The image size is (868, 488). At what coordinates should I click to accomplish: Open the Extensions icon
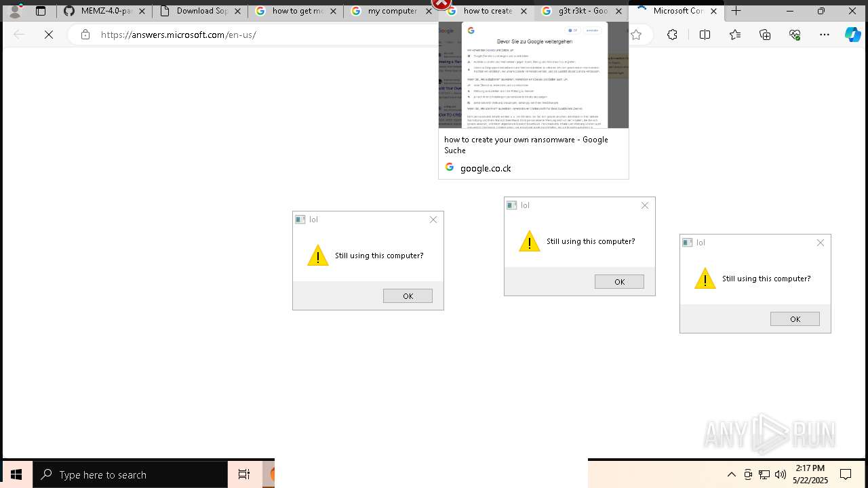(672, 35)
